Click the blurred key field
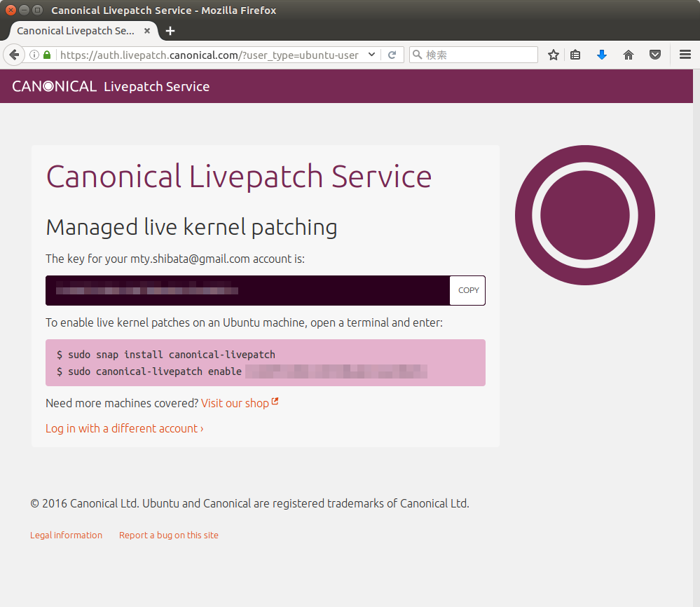Viewport: 700px width, 607px height. [x=248, y=290]
